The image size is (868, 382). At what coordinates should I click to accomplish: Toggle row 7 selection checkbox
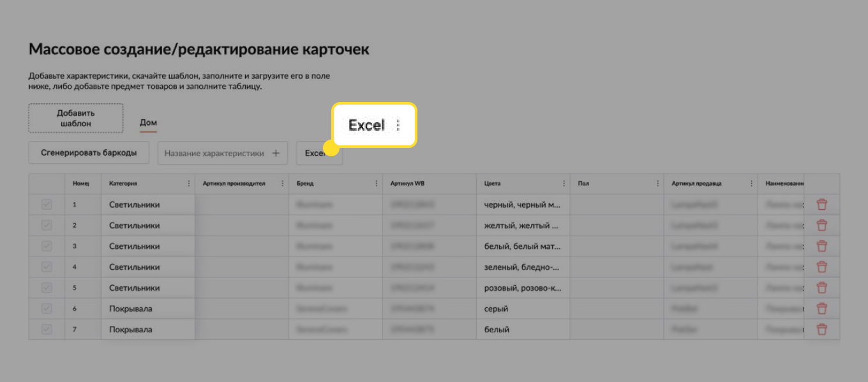coord(46,329)
